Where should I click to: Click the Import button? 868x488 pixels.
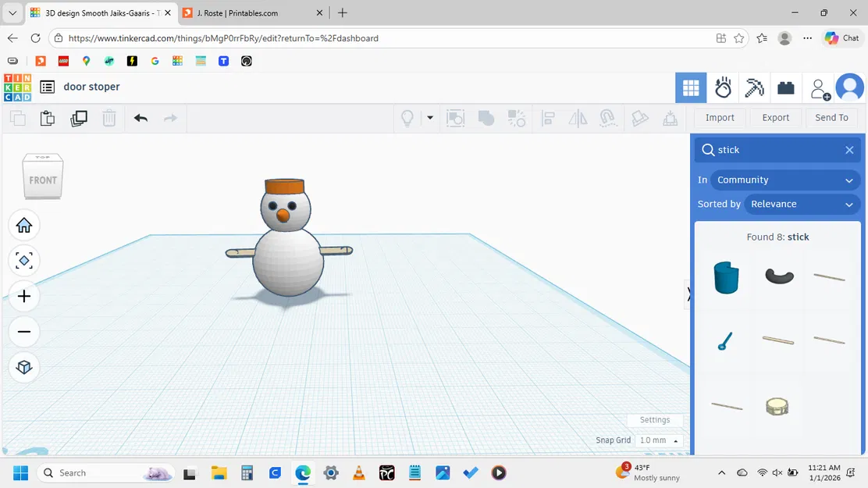pos(720,117)
